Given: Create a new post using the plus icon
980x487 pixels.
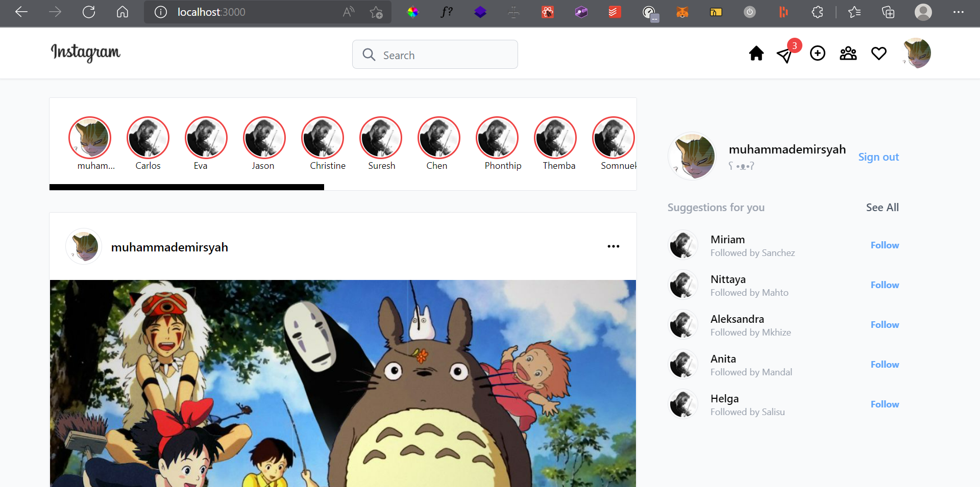Looking at the screenshot, I should 817,53.
